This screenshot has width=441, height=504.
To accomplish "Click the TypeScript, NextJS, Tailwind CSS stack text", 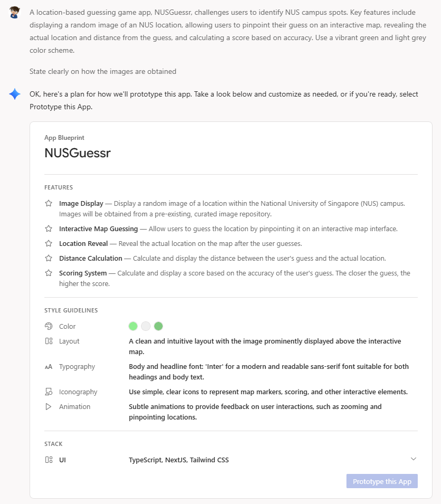I will point(179,460).
